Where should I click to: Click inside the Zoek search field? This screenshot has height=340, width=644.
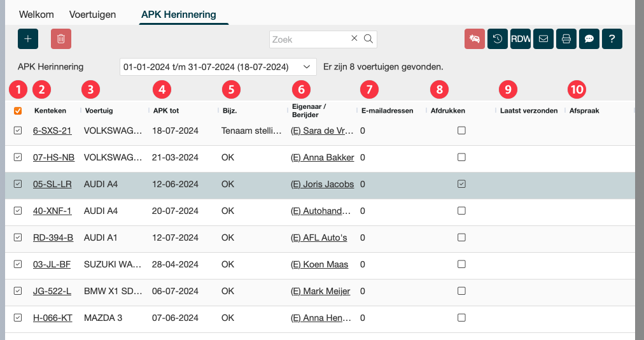(309, 39)
